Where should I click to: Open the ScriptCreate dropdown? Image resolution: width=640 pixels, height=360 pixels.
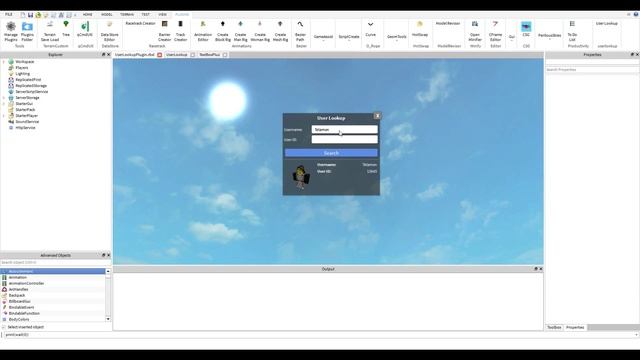[349, 37]
